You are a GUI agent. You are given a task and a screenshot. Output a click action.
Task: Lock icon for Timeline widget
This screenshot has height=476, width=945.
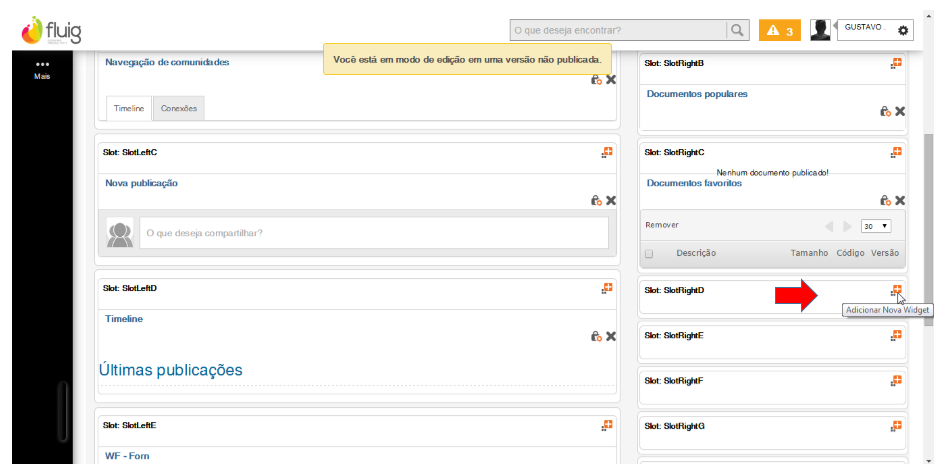[x=596, y=336]
